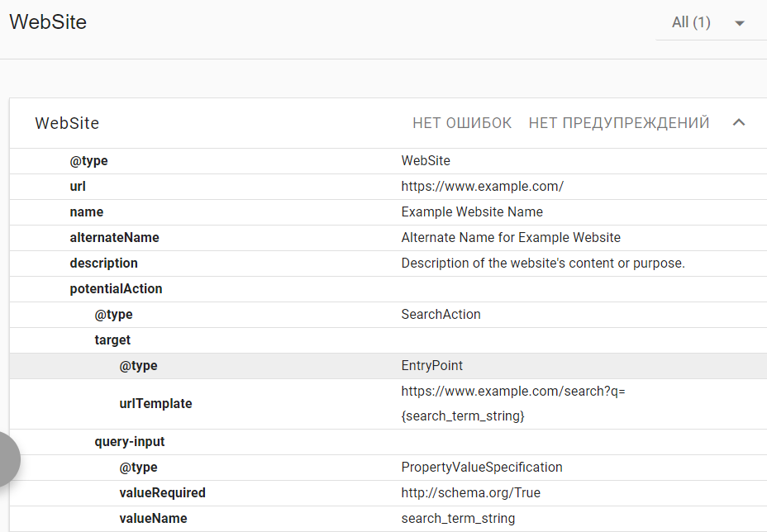Click the НЕТ ПРЕДУПРЕЖДЕНИЙ status label

tap(618, 123)
